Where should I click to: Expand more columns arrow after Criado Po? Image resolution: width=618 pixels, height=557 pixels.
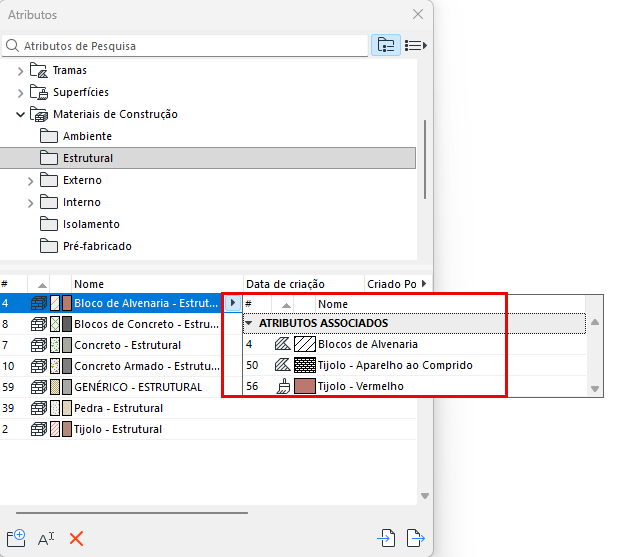(424, 284)
